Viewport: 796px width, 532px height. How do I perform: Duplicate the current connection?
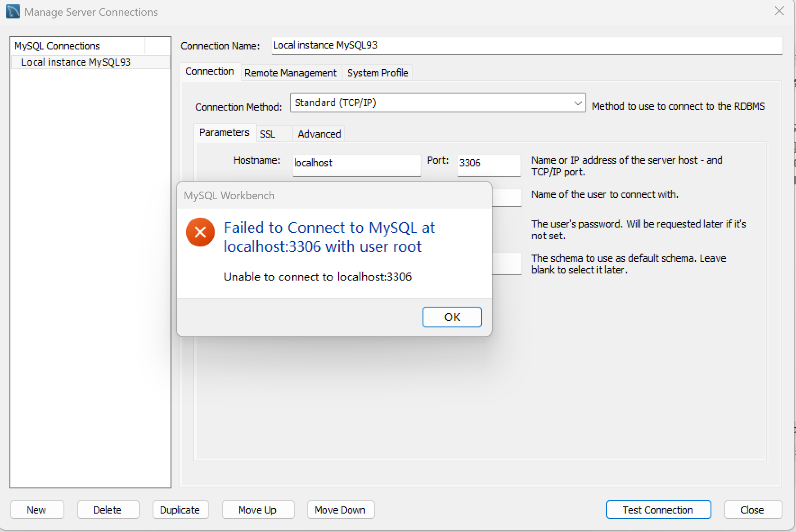(180, 510)
